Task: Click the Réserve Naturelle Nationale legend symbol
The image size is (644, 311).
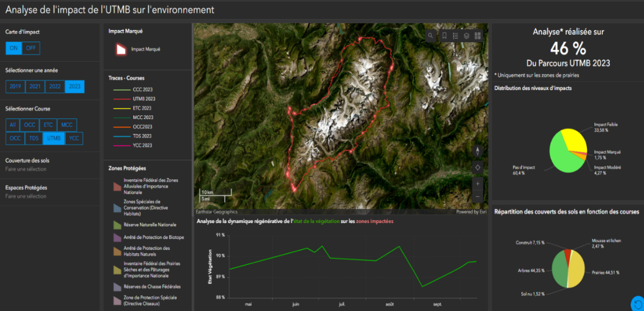Action: 117,225
